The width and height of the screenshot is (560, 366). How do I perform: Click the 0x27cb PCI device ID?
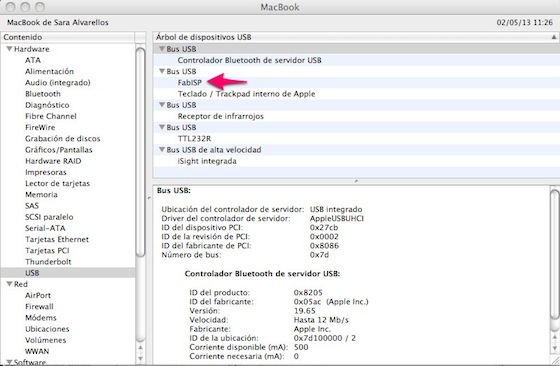(324, 227)
